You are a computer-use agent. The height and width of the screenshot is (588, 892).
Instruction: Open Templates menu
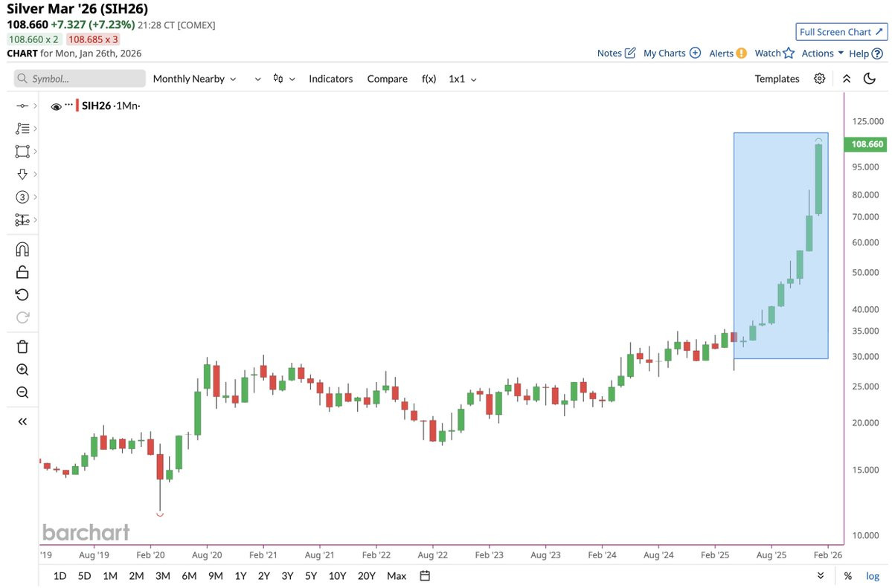click(777, 79)
